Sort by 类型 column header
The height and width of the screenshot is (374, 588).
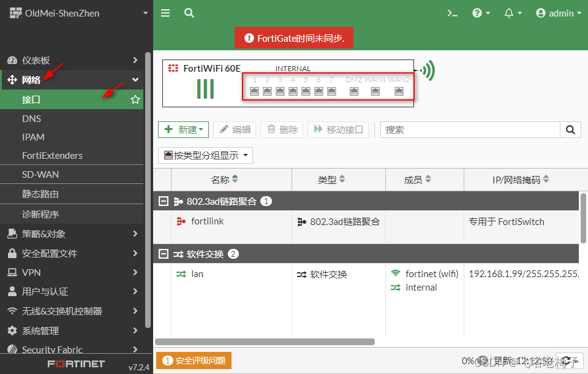(x=339, y=180)
